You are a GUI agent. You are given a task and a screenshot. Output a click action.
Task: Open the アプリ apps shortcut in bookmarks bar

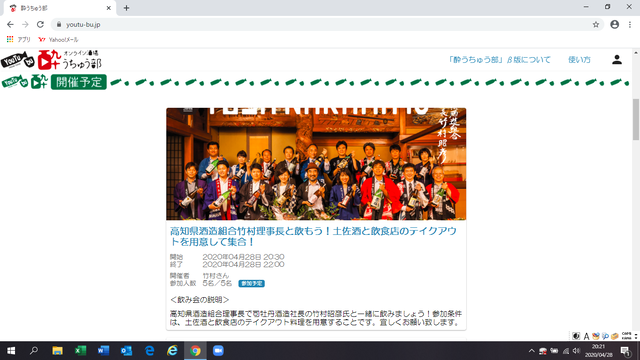tap(19, 40)
